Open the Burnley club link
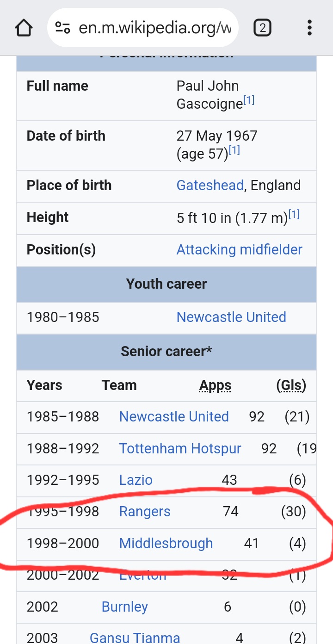The width and height of the screenshot is (333, 644). [x=125, y=607]
